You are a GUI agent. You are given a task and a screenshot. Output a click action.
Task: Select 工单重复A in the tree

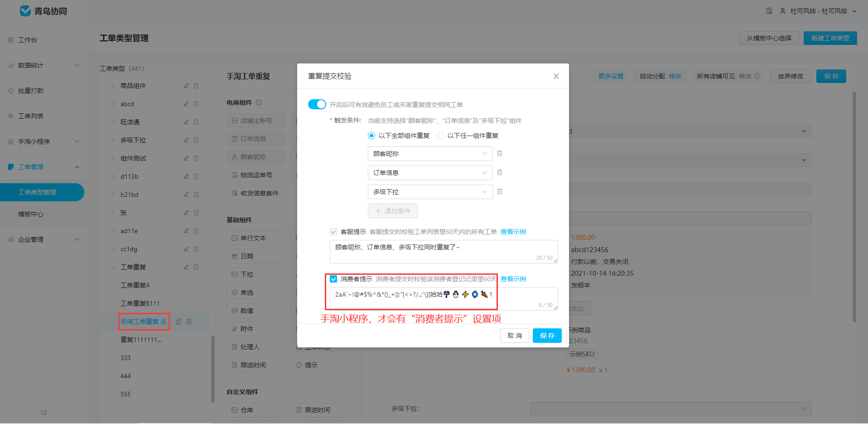pyautogui.click(x=135, y=285)
